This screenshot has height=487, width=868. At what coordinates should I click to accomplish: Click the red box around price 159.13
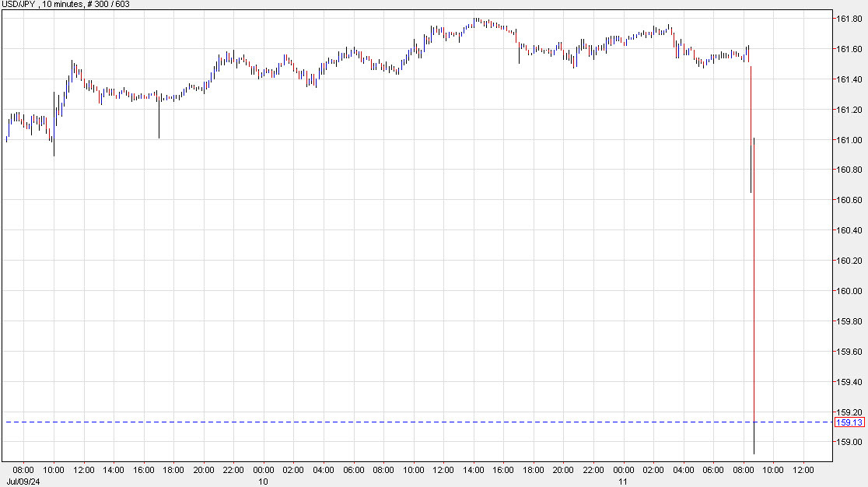click(x=849, y=421)
